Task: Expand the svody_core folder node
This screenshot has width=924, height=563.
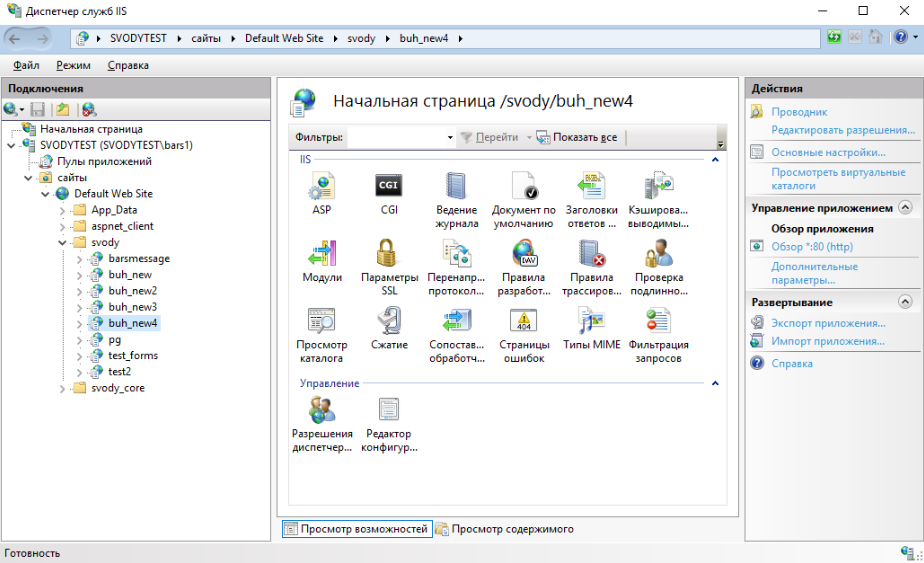Action: point(63,388)
